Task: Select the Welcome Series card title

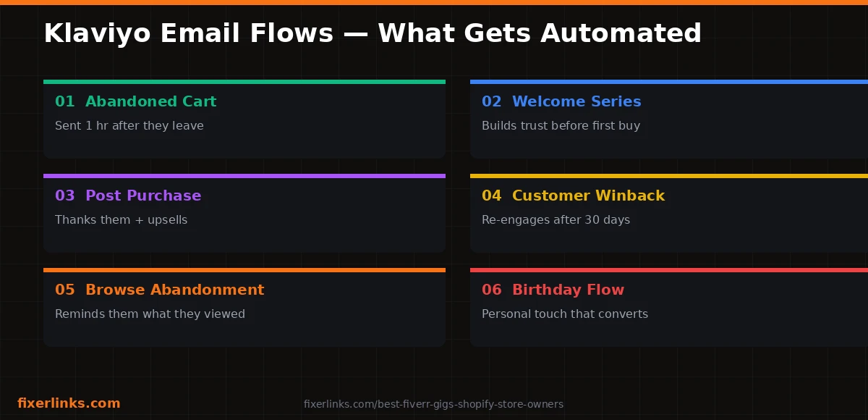Action: [x=561, y=102]
